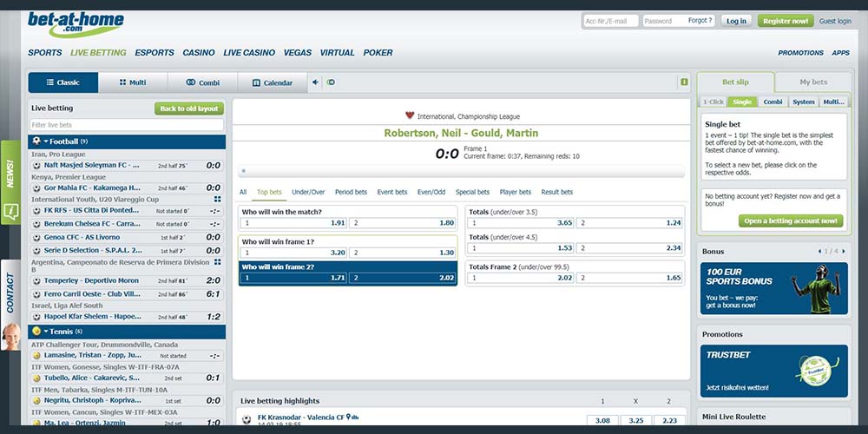
Task: Collapse the Tennis section
Action: pos(46,332)
